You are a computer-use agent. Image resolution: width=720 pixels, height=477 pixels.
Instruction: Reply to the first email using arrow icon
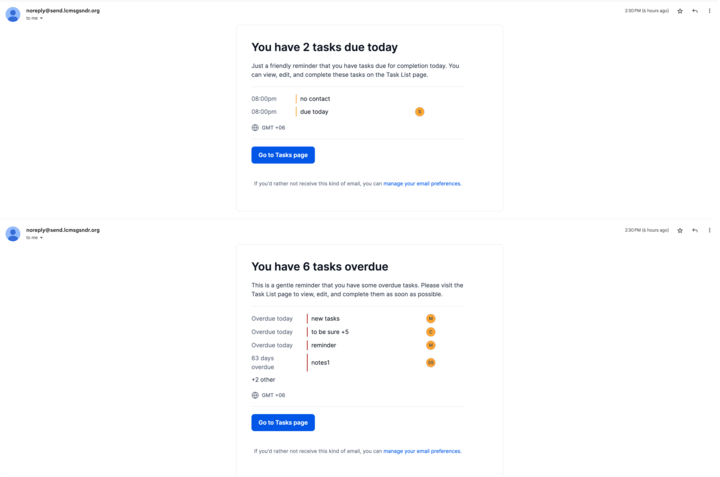pyautogui.click(x=695, y=11)
